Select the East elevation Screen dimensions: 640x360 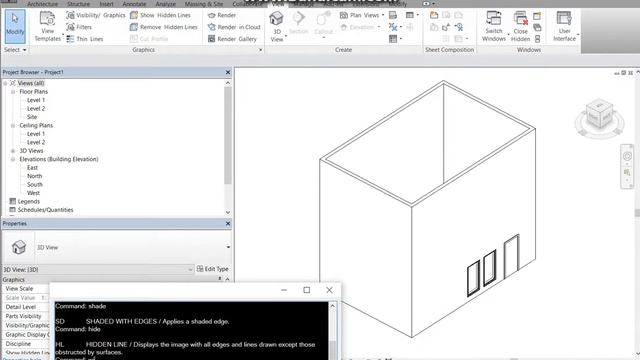(x=32, y=168)
